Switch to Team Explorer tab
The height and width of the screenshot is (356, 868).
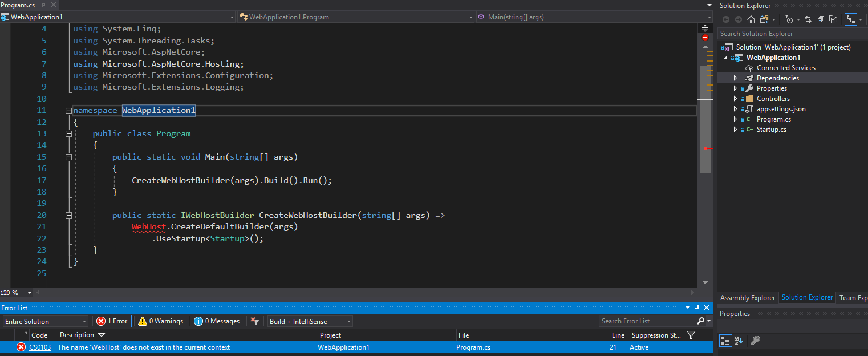click(x=853, y=297)
